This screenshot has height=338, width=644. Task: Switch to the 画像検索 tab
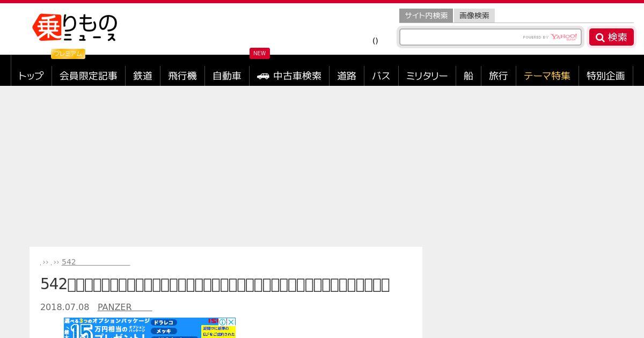click(x=474, y=16)
